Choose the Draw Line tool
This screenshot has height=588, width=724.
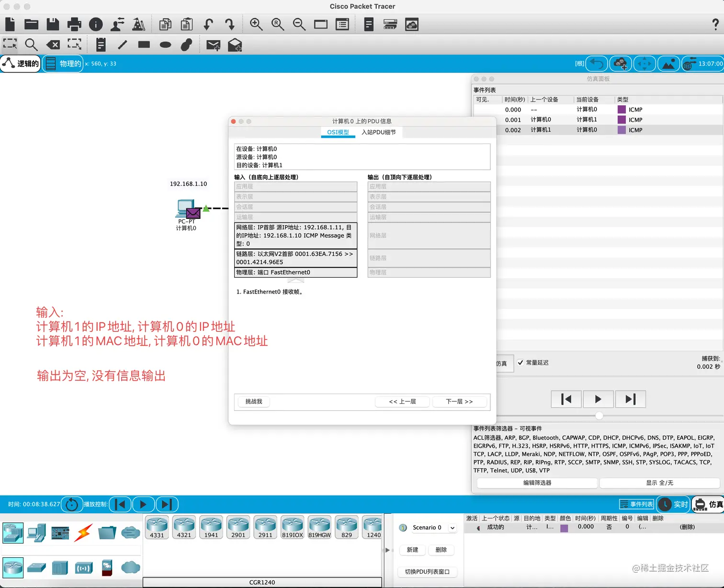pyautogui.click(x=123, y=45)
